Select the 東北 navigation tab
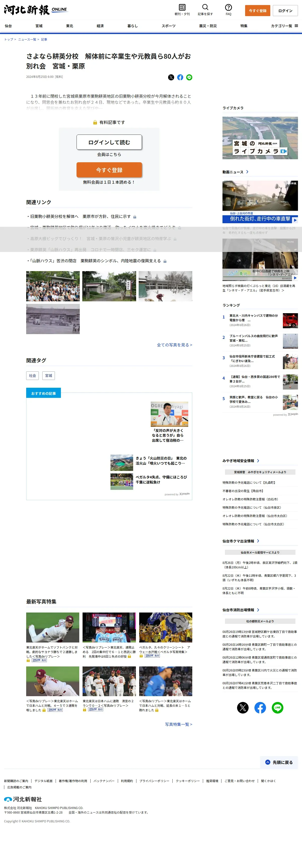Image resolution: width=302 pixels, height=868 pixels. click(70, 26)
